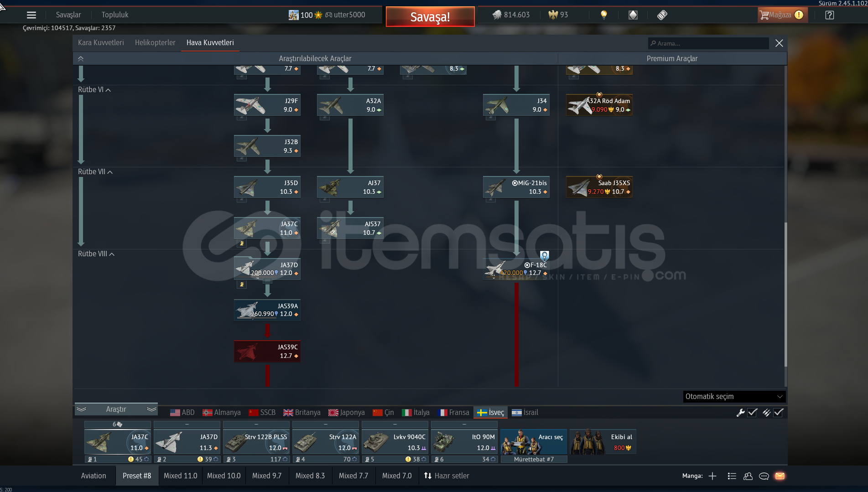Collapse the Rütbe VII rank section

95,172
